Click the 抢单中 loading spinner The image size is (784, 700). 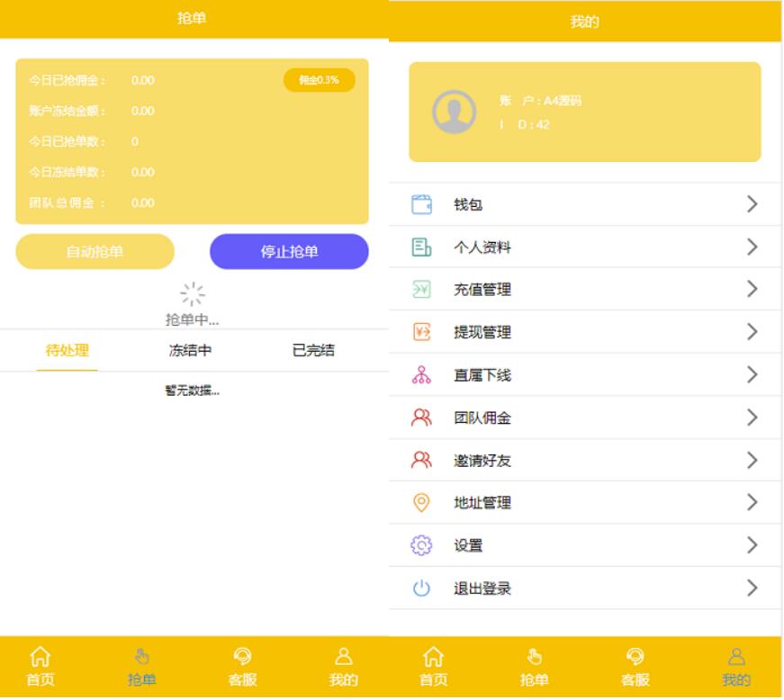click(x=193, y=294)
